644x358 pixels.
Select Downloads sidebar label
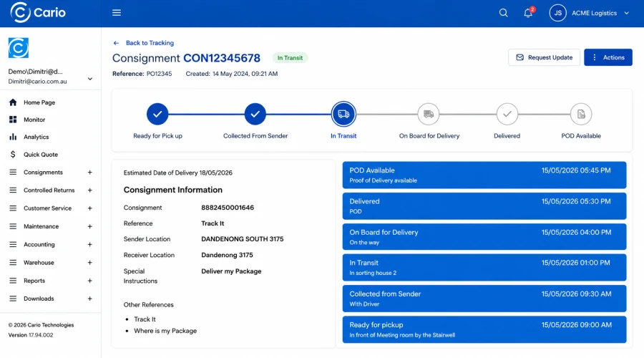[x=39, y=299]
